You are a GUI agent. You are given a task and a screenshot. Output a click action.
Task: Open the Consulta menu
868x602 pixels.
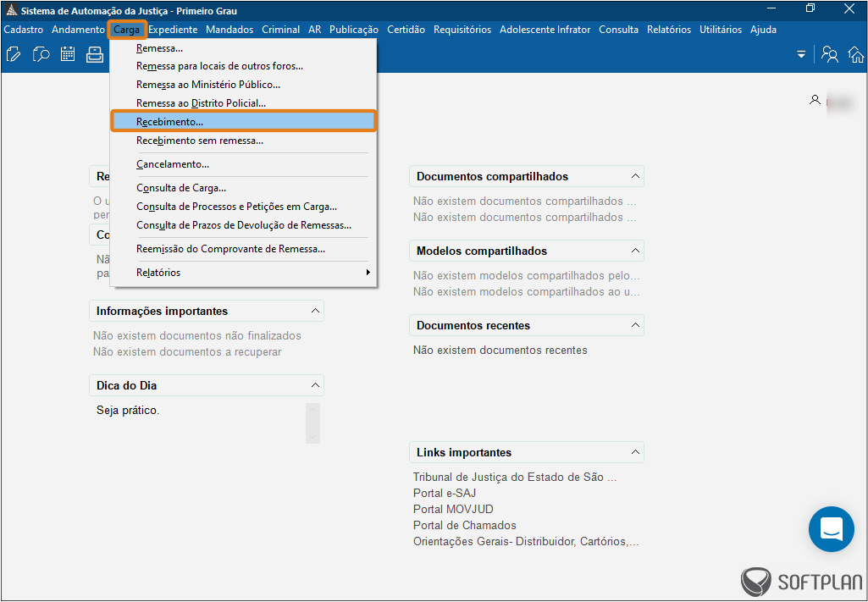[618, 30]
